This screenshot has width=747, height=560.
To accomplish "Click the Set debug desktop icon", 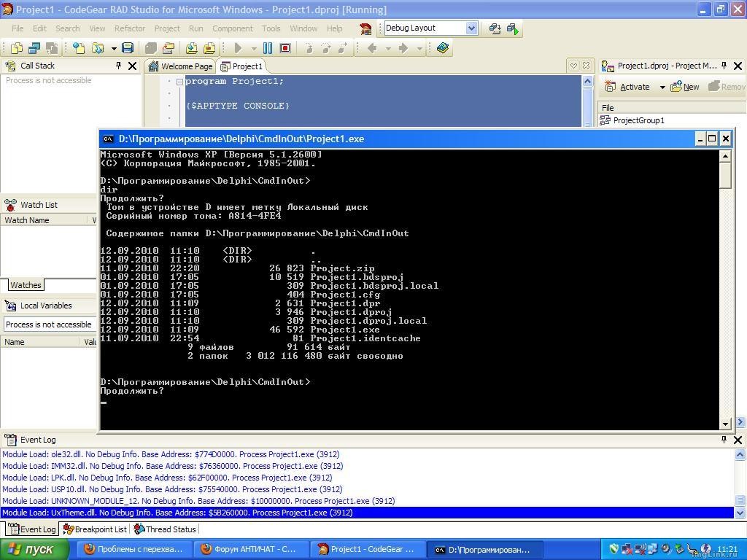I will pyautogui.click(x=513, y=28).
